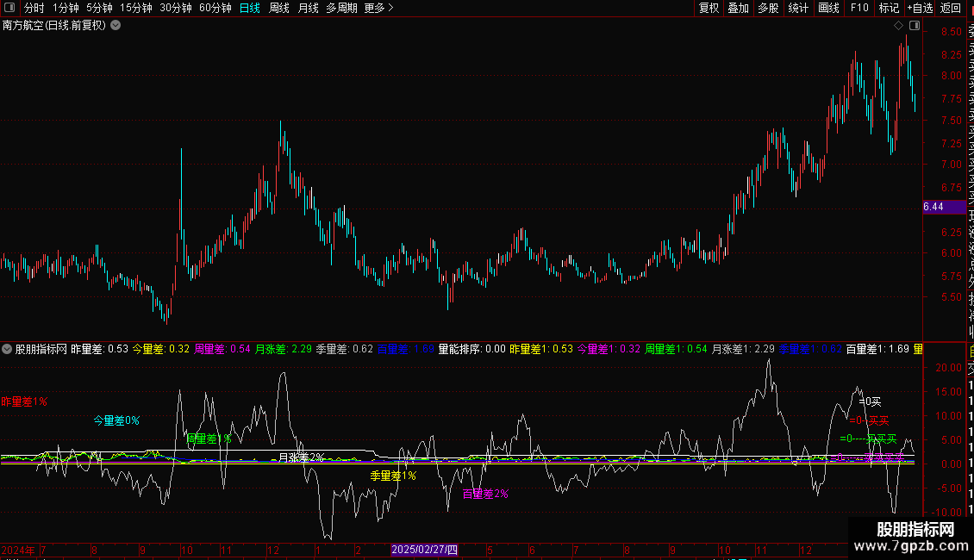Add stock via +自选 button
The image size is (974, 560).
(x=920, y=8)
